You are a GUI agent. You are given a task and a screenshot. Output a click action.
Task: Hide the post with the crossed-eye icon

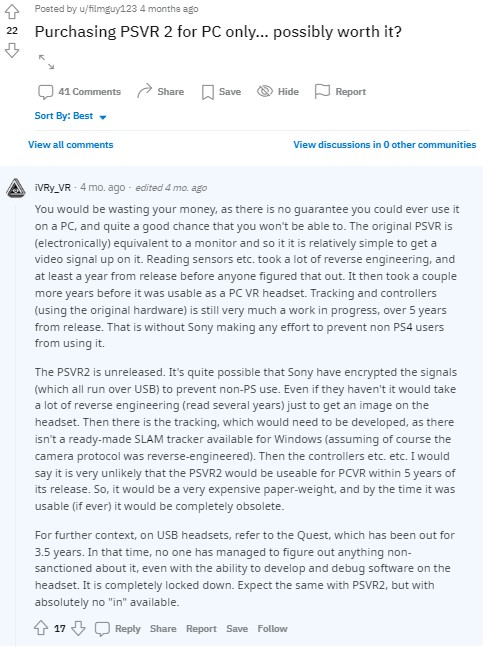tap(265, 91)
